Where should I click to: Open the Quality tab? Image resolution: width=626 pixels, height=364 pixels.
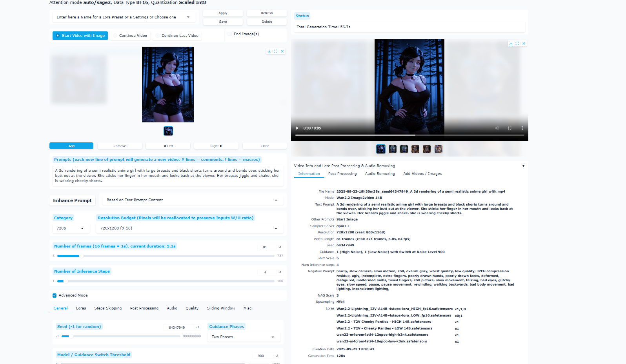192,308
